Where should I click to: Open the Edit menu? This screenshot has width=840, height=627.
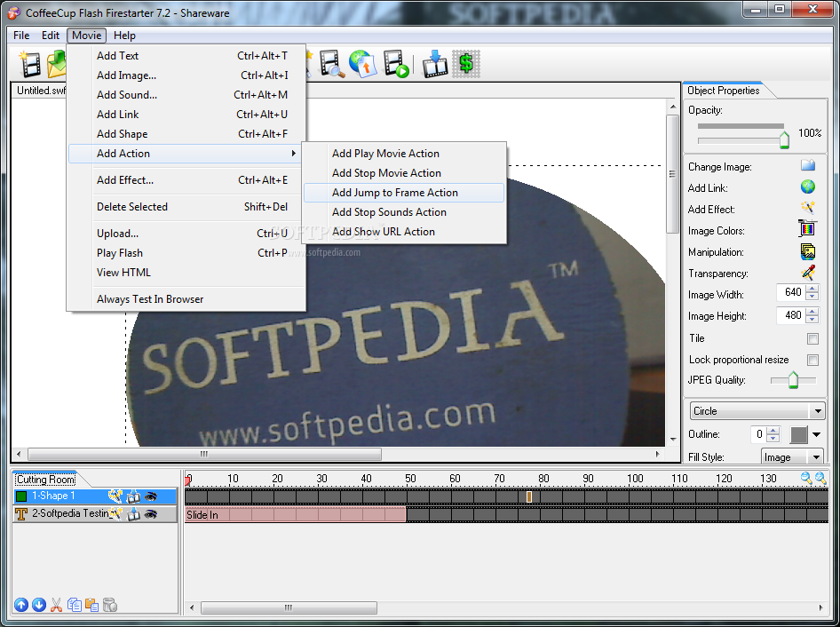[51, 36]
